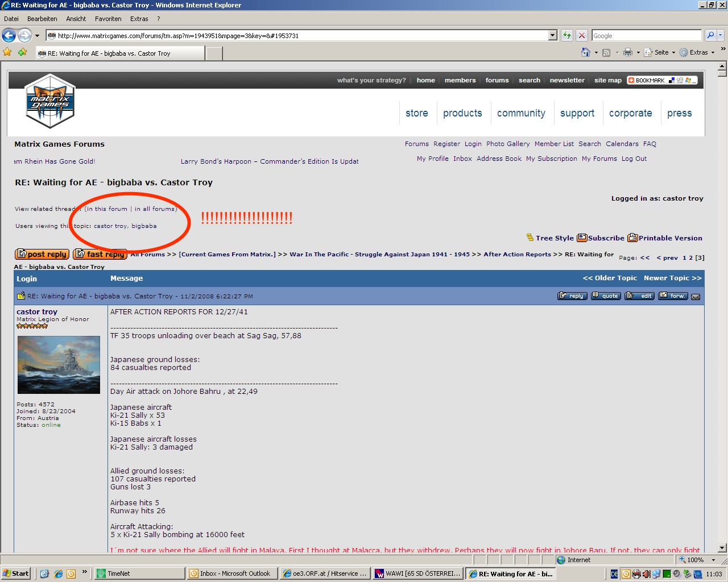Image resolution: width=728 pixels, height=582 pixels.
Task: Open Extras menu in menu bar
Action: coord(139,19)
